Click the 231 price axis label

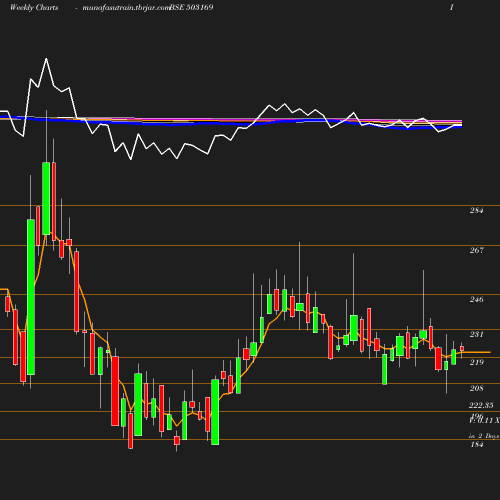click(476, 334)
